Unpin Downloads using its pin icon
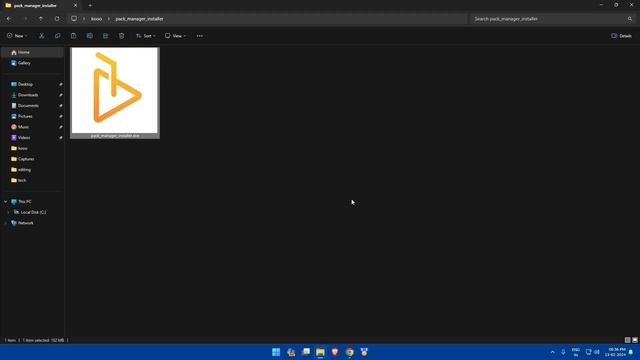This screenshot has height=360, width=640. click(x=60, y=95)
